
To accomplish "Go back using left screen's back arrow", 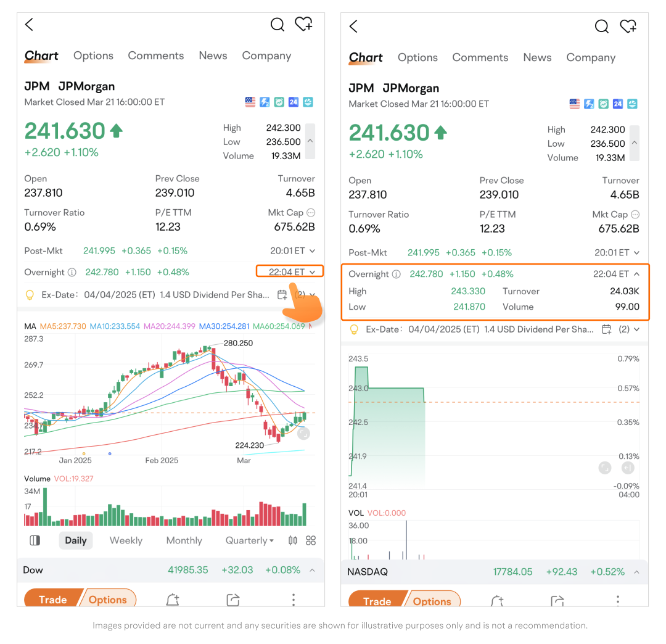I will click(29, 25).
